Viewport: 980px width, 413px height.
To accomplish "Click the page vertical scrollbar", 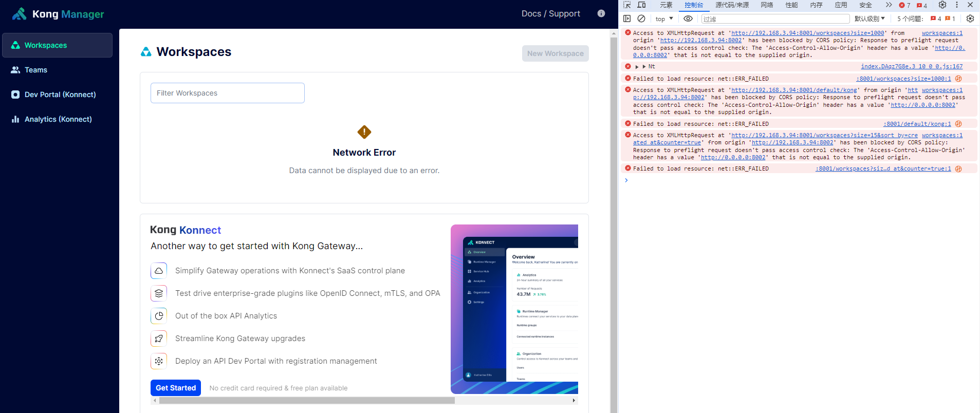I will (x=614, y=221).
